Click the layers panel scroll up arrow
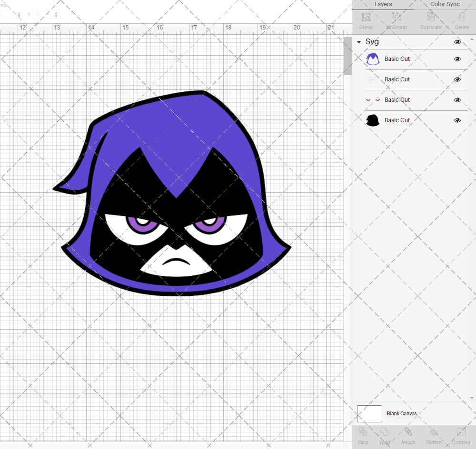Image resolution: width=476 pixels, height=449 pixels. point(471,39)
